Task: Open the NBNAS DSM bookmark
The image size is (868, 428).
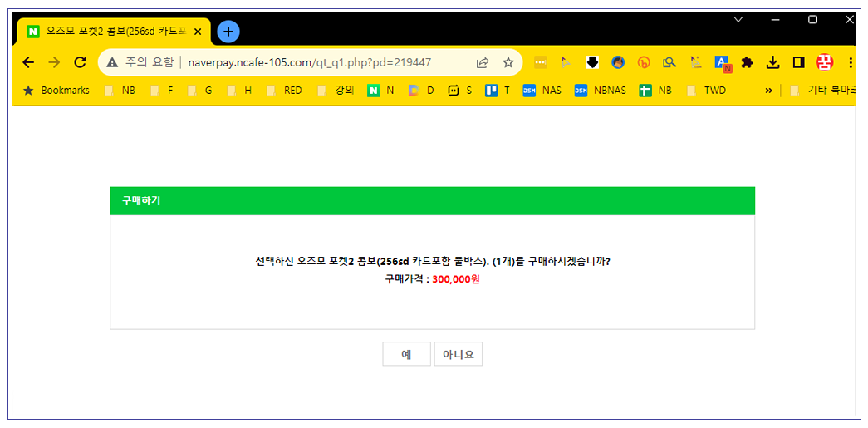Action: [x=600, y=91]
